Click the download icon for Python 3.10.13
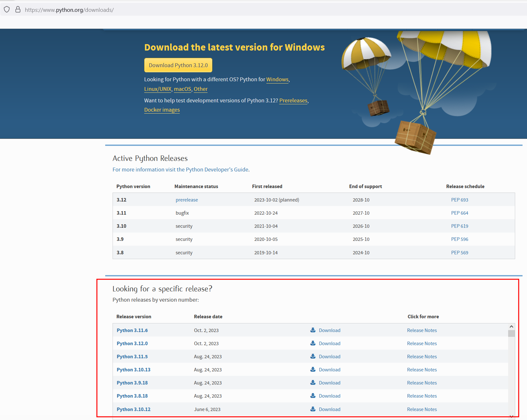Viewport: 527px width, 420px height. click(313, 369)
